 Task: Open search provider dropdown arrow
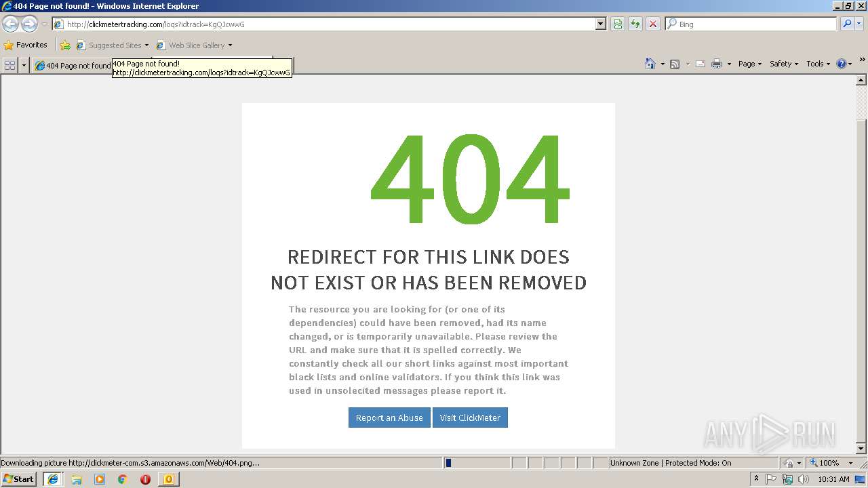coord(859,24)
